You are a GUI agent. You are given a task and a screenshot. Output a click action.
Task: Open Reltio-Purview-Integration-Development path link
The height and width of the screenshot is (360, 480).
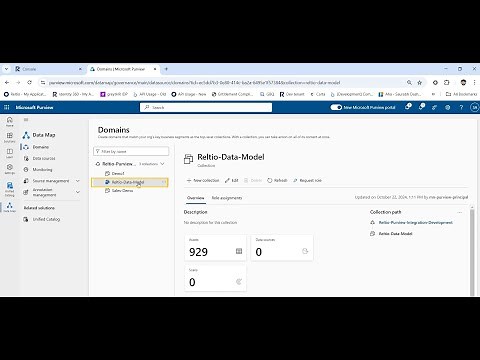(x=416, y=222)
